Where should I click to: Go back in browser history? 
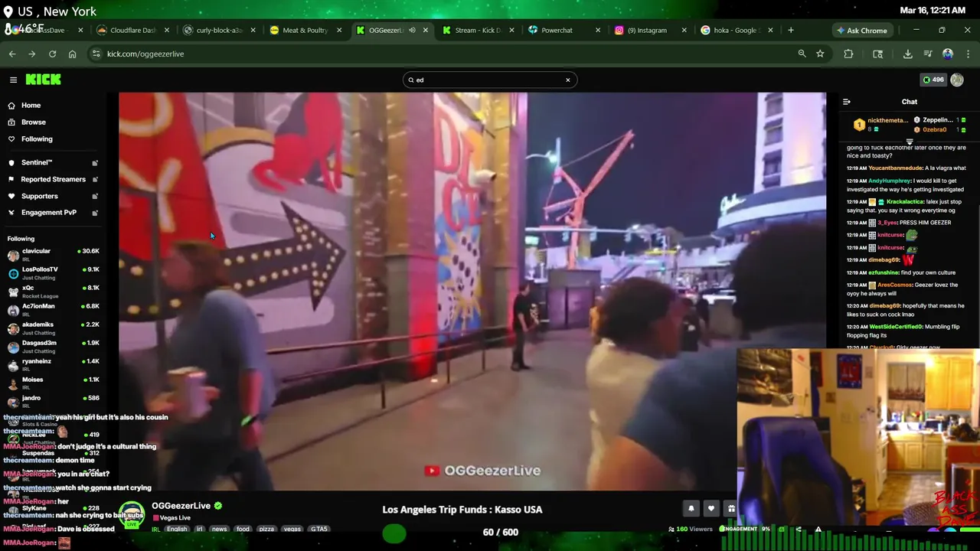pos(12,54)
